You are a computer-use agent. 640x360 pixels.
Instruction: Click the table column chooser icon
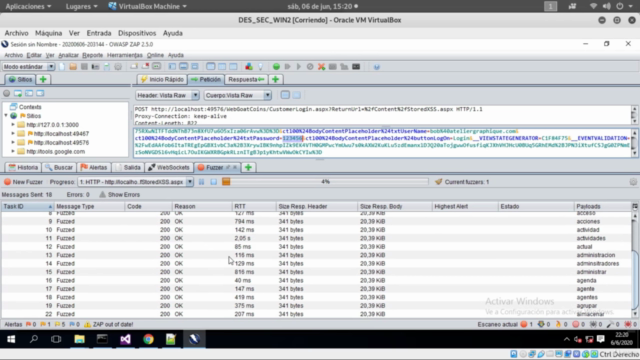pyautogui.click(x=635, y=206)
